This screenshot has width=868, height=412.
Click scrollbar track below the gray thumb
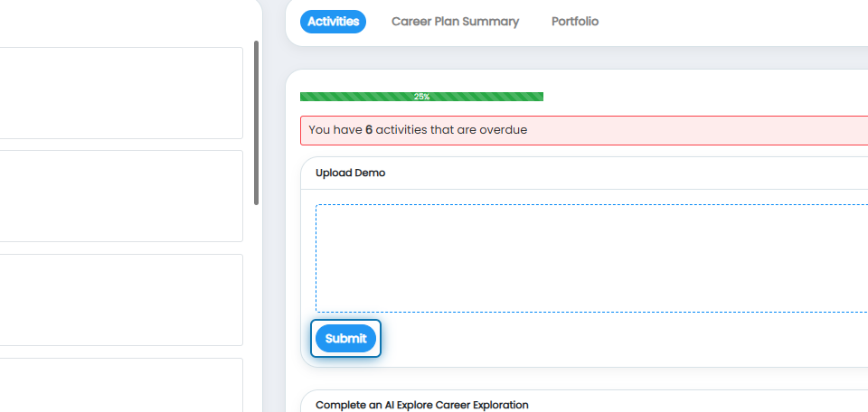(x=256, y=307)
